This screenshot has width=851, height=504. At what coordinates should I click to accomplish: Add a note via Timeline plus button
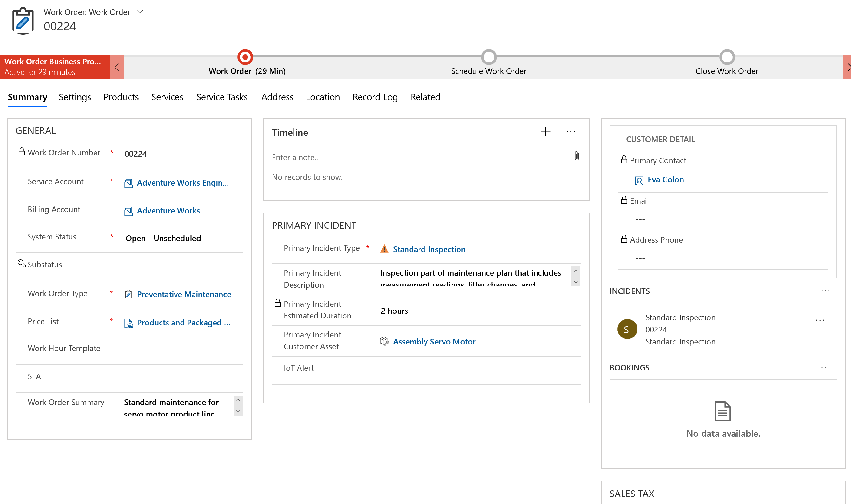click(x=545, y=132)
